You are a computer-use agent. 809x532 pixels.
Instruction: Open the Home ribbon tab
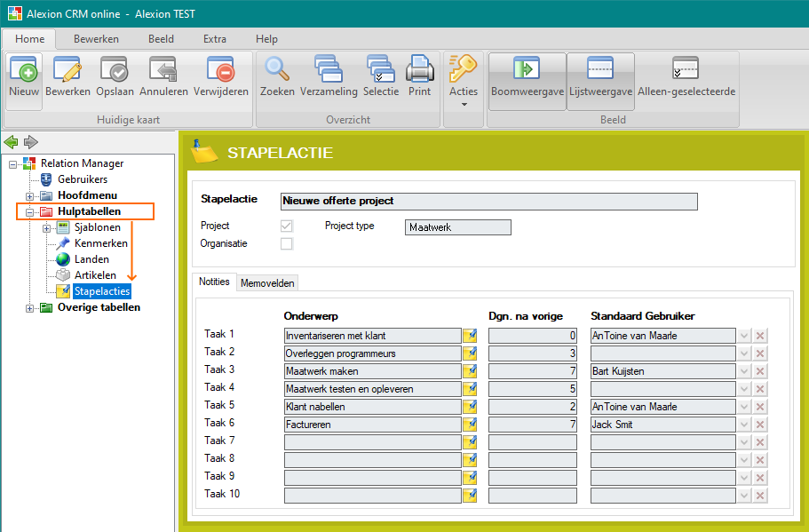pos(30,39)
